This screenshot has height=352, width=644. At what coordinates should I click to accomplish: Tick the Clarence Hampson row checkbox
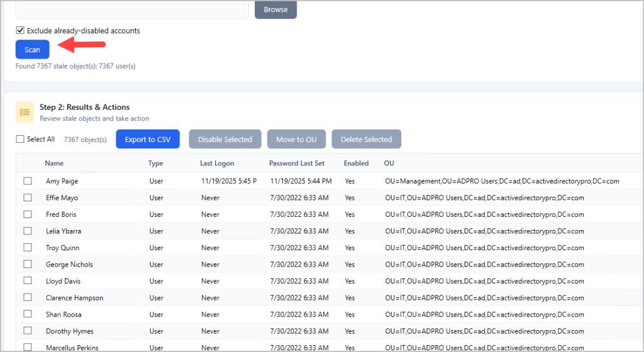point(28,297)
